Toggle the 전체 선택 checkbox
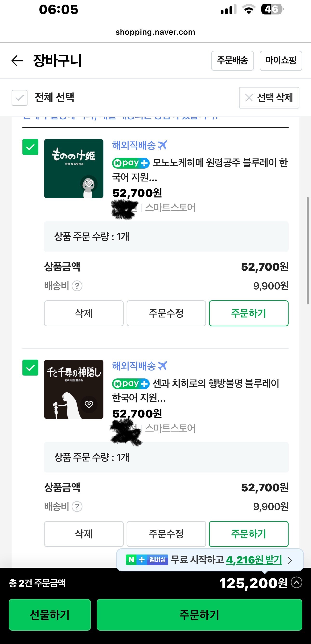The width and height of the screenshot is (311, 644). (x=20, y=97)
